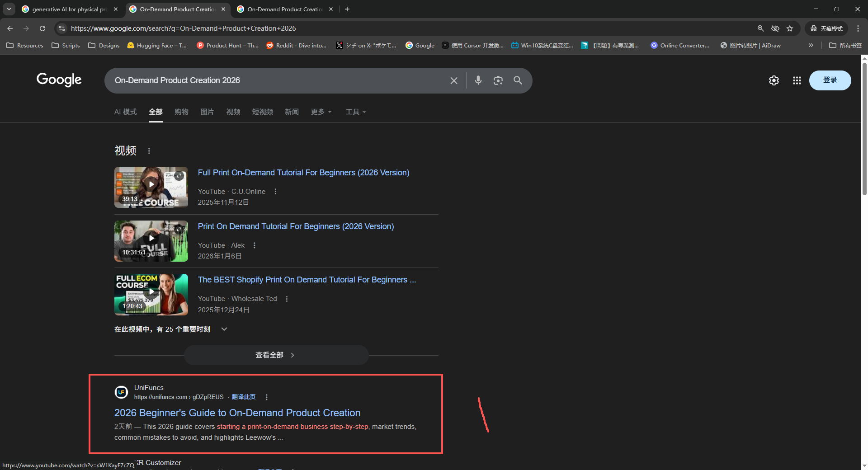Open Chrome's three-dot browser menu
The height and width of the screenshot is (470, 868).
pyautogui.click(x=858, y=28)
